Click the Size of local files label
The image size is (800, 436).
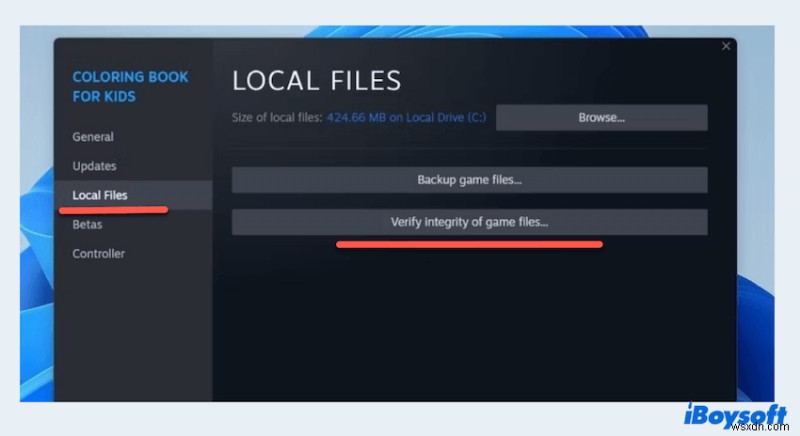[277, 118]
